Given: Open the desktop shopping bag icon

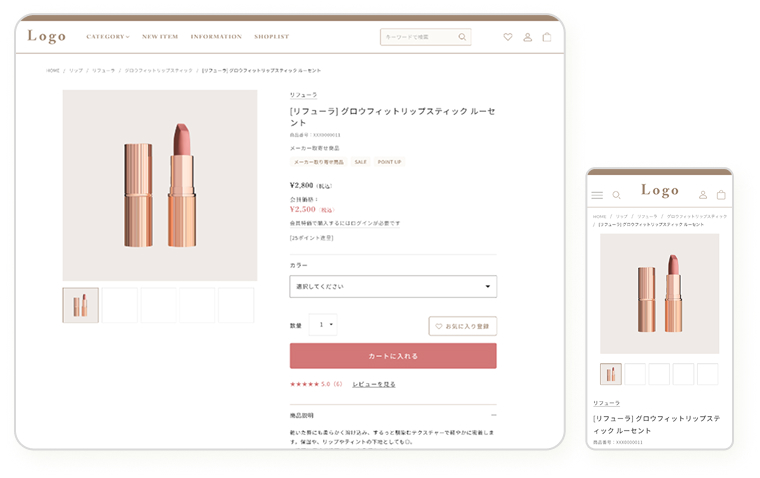Looking at the screenshot, I should (x=547, y=37).
